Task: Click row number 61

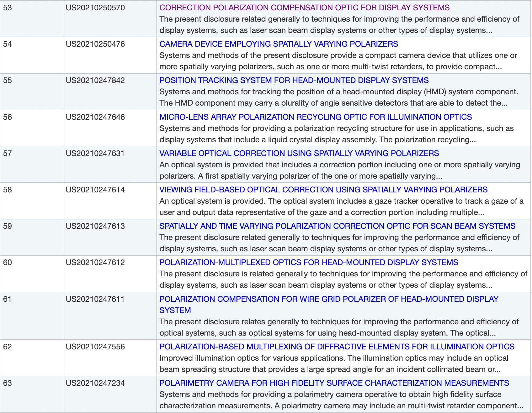Action: pyautogui.click(x=8, y=299)
